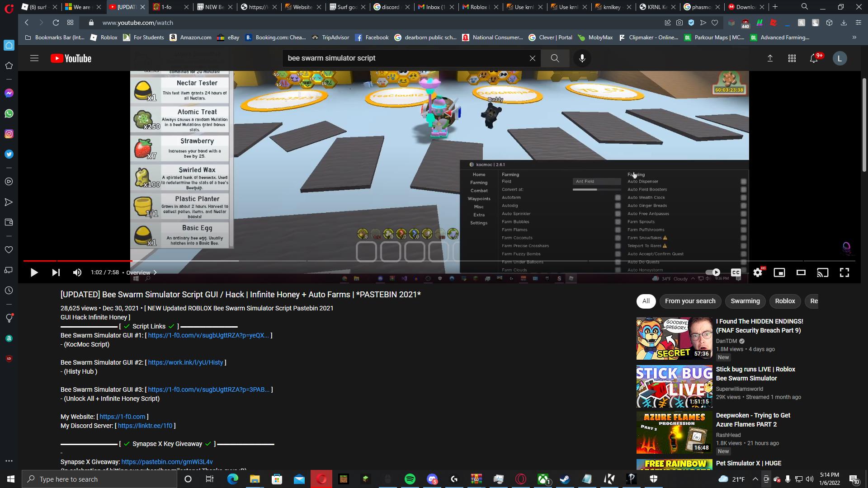
Task: Mute the video volume
Action: click(77, 272)
